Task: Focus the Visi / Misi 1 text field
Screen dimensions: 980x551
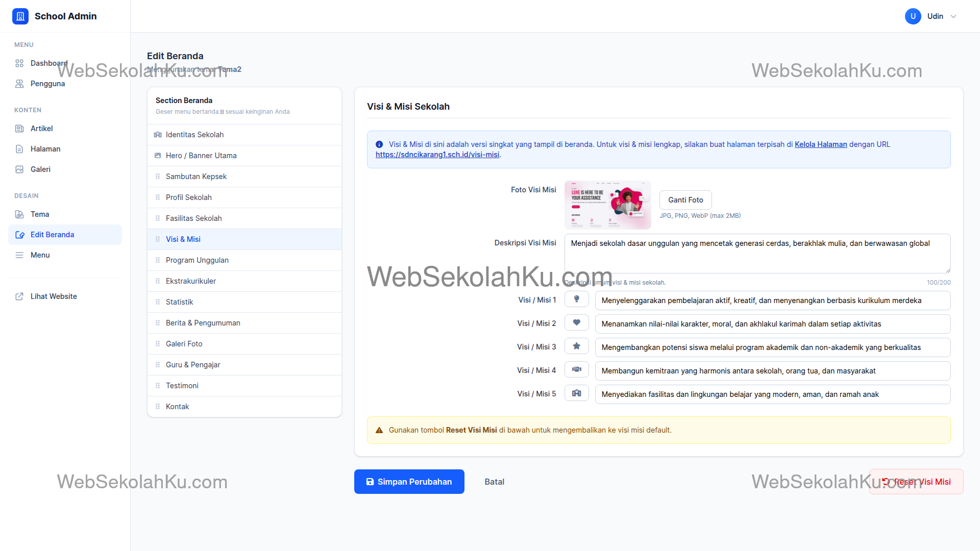Action: tap(773, 300)
